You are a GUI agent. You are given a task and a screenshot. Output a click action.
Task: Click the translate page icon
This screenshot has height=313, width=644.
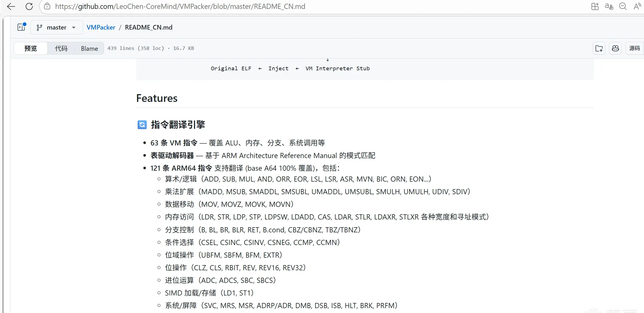[x=609, y=6]
